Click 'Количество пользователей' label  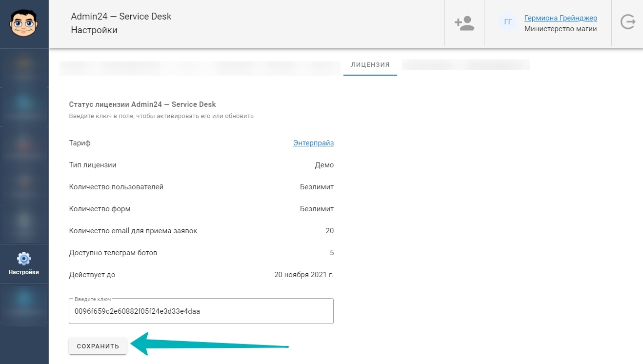click(116, 187)
